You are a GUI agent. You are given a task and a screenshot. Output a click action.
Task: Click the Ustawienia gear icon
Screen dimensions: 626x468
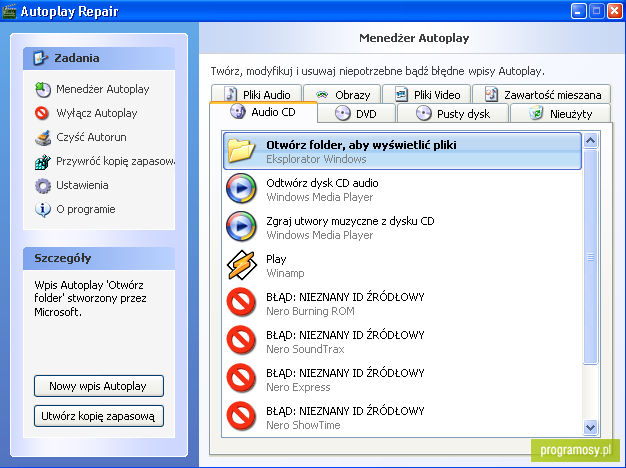pyautogui.click(x=43, y=186)
